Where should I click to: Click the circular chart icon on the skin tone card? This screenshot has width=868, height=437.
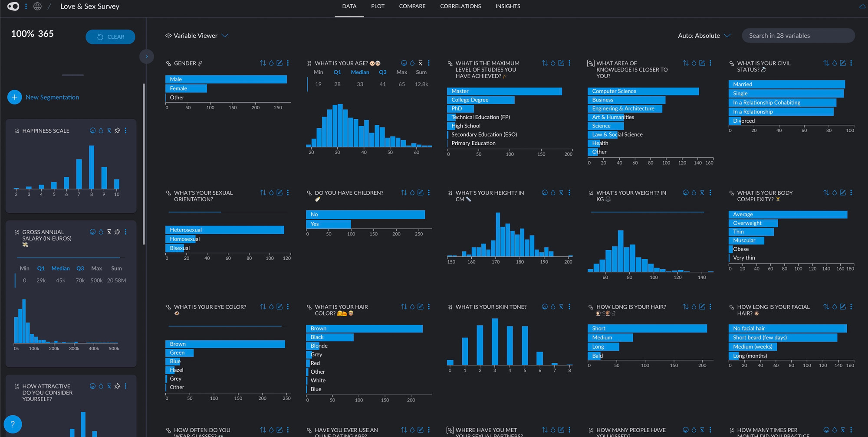click(545, 307)
